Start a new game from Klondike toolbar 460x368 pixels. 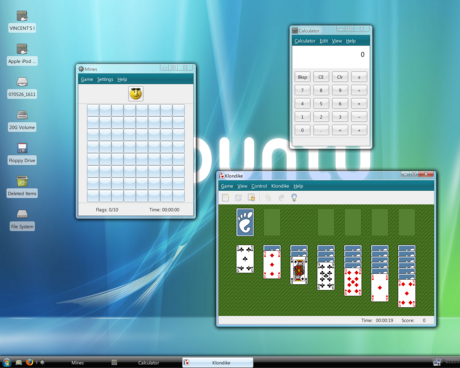pos(226,198)
